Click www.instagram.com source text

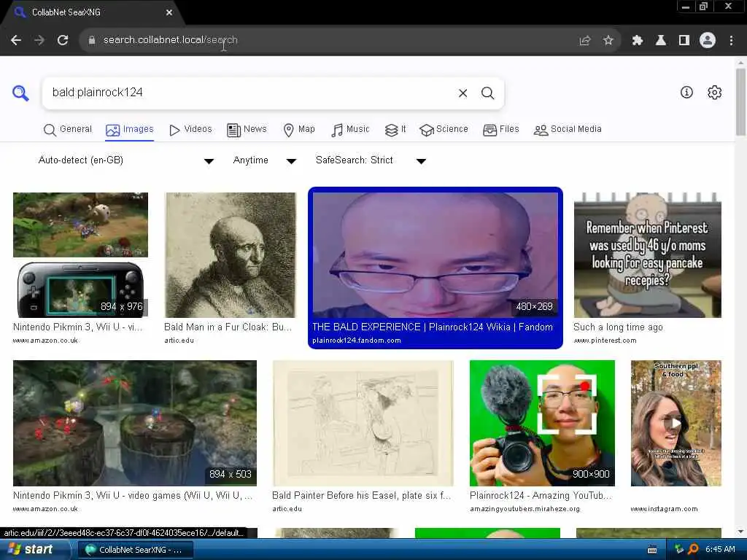(664, 509)
